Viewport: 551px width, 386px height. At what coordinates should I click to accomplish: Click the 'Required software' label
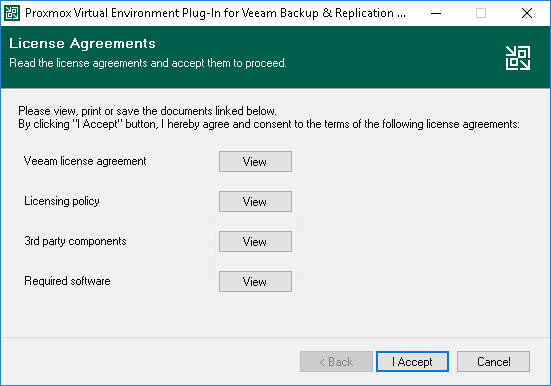(67, 281)
